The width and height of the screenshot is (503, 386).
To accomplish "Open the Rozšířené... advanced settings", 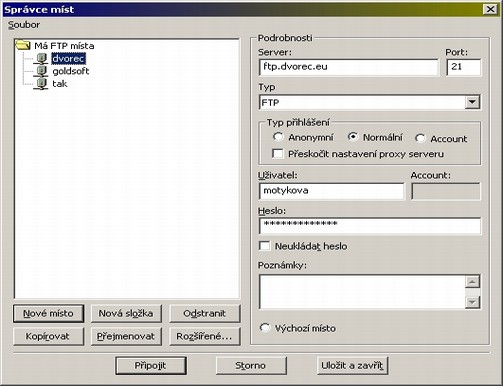I will [205, 336].
